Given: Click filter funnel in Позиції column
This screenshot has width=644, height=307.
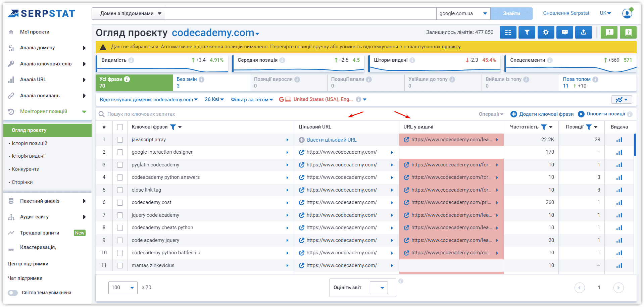Looking at the screenshot, I should 589,127.
